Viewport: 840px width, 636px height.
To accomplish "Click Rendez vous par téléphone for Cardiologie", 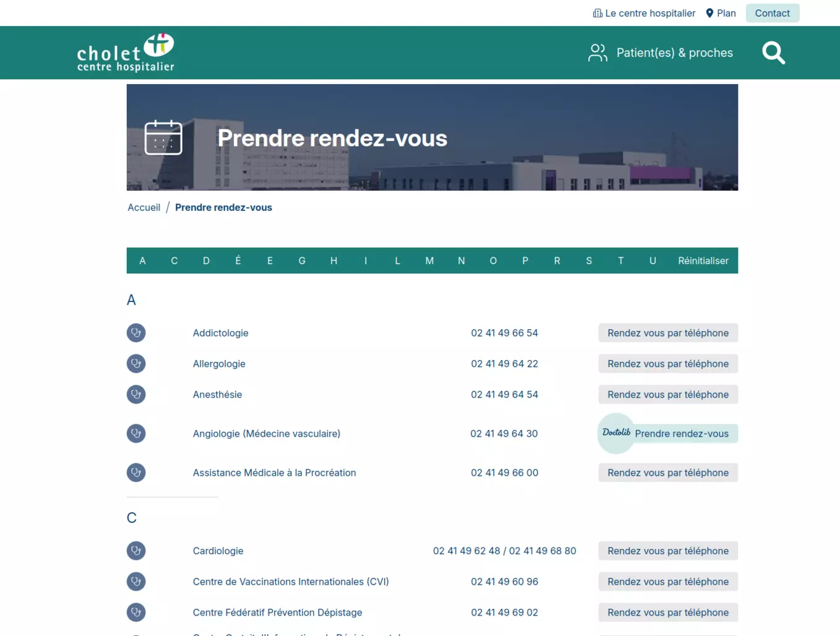I will 667,551.
